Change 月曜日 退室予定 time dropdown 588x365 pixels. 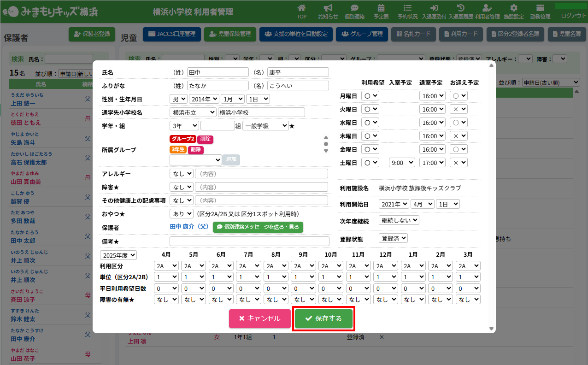point(432,96)
